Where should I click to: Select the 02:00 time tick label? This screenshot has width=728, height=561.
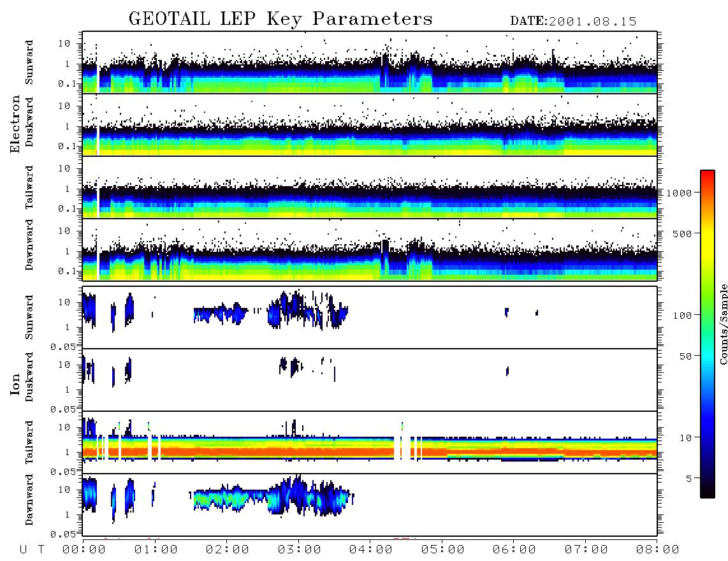(228, 550)
